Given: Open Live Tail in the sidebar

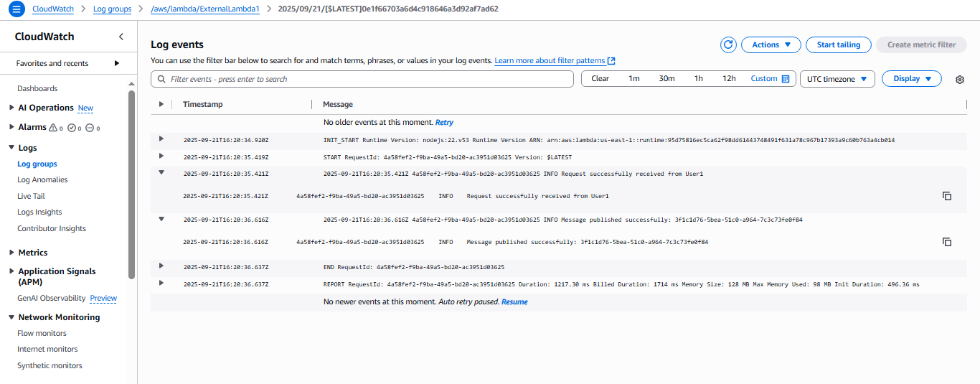Looking at the screenshot, I should pos(31,196).
